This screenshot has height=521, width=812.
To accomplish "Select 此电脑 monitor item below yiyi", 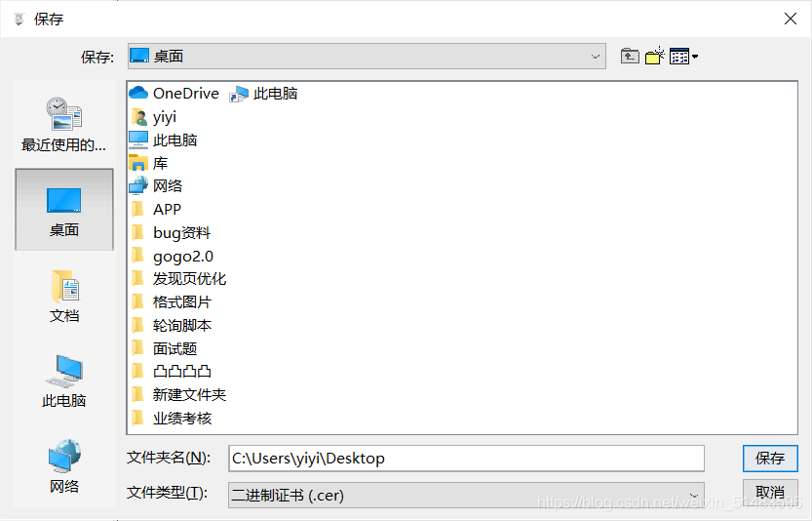I will click(163, 140).
